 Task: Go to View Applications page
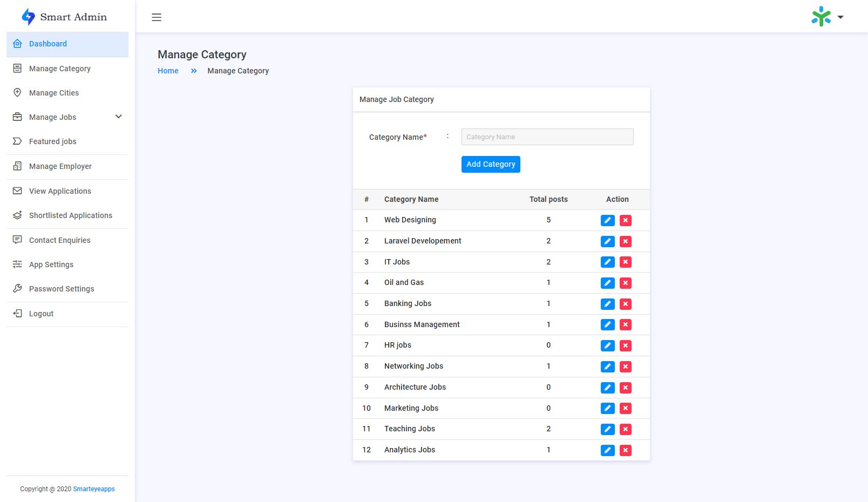coord(60,191)
